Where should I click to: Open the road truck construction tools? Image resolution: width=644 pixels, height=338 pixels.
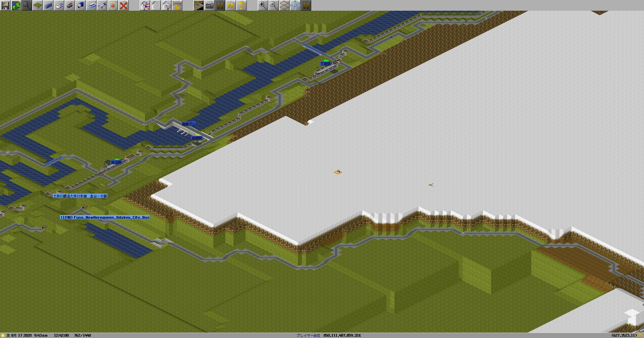click(x=80, y=5)
